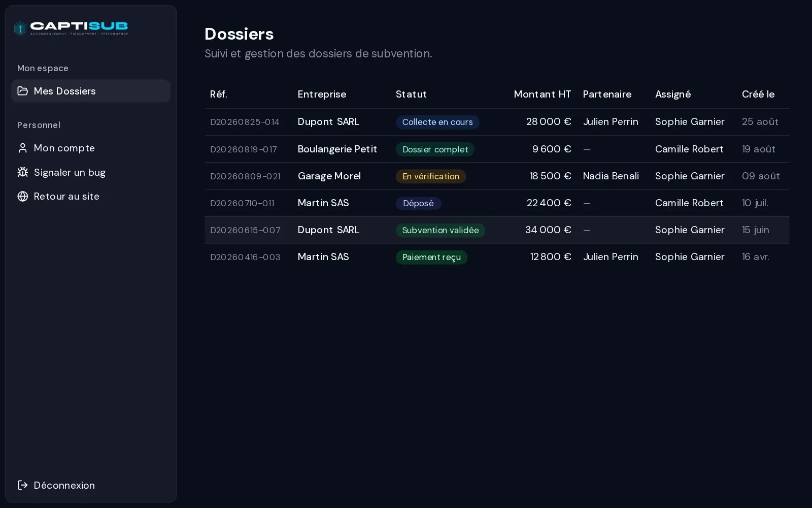This screenshot has width=812, height=508.
Task: Click the En vérification status badge
Action: (431, 176)
